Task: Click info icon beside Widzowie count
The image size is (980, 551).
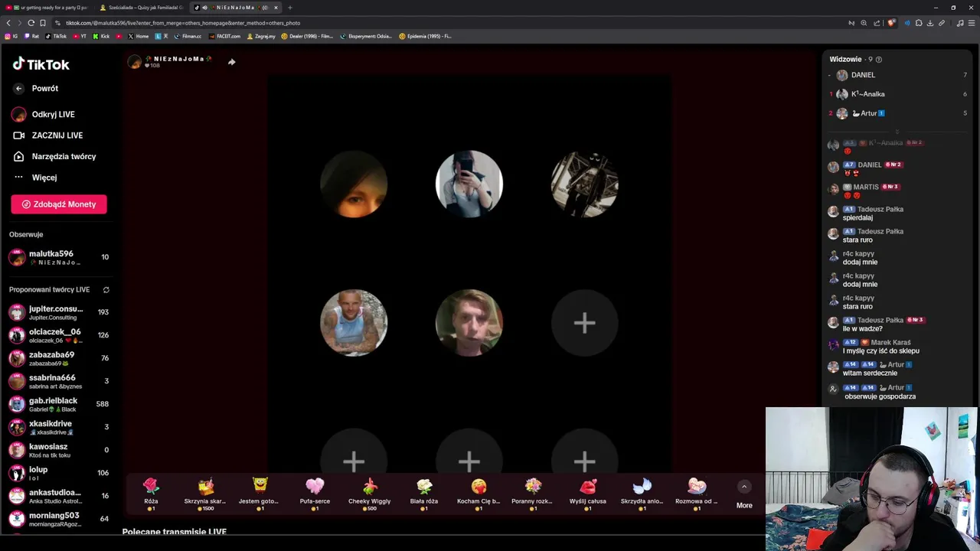Action: coord(878,60)
